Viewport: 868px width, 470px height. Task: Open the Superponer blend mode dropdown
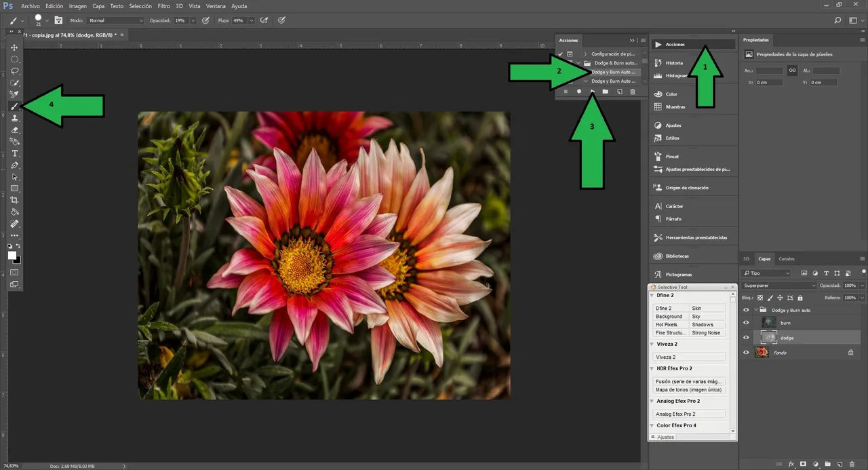(x=778, y=286)
